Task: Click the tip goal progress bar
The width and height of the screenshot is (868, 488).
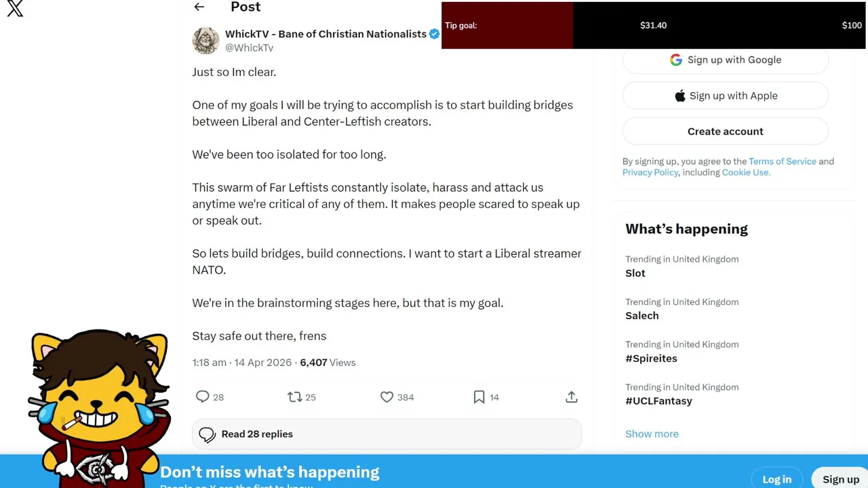Action: point(653,26)
